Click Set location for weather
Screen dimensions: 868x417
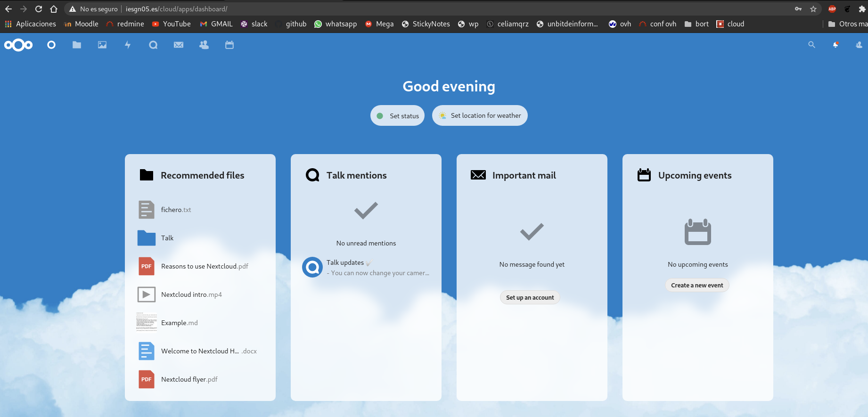480,115
